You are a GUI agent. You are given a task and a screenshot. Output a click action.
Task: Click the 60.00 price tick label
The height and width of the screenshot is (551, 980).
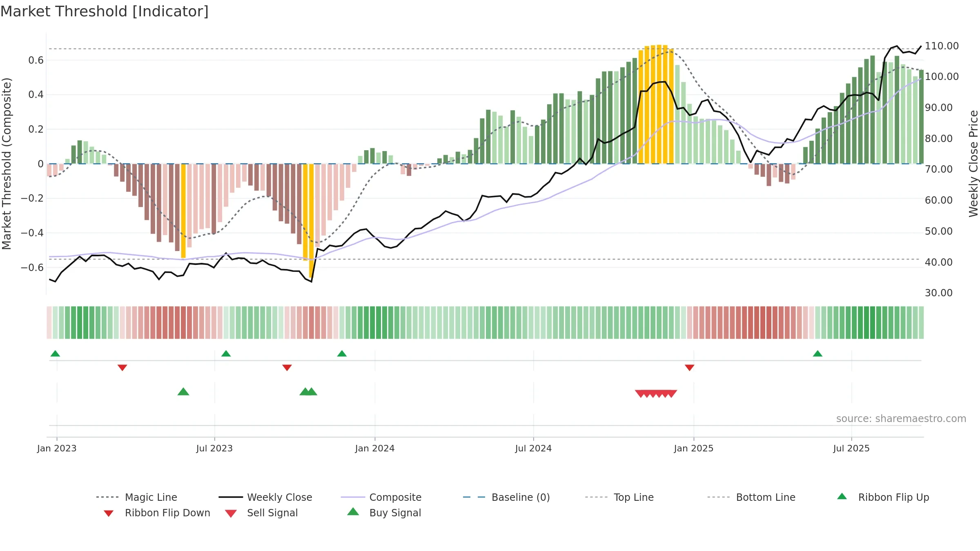tap(939, 200)
